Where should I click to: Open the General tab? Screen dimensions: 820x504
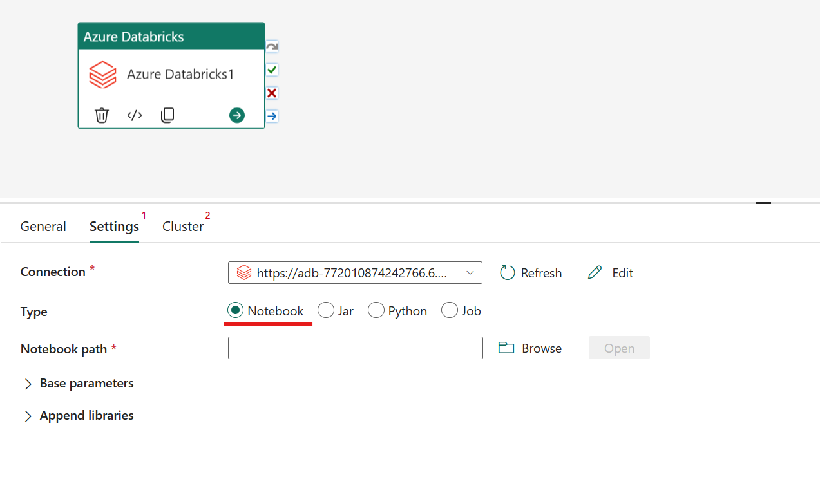point(43,226)
